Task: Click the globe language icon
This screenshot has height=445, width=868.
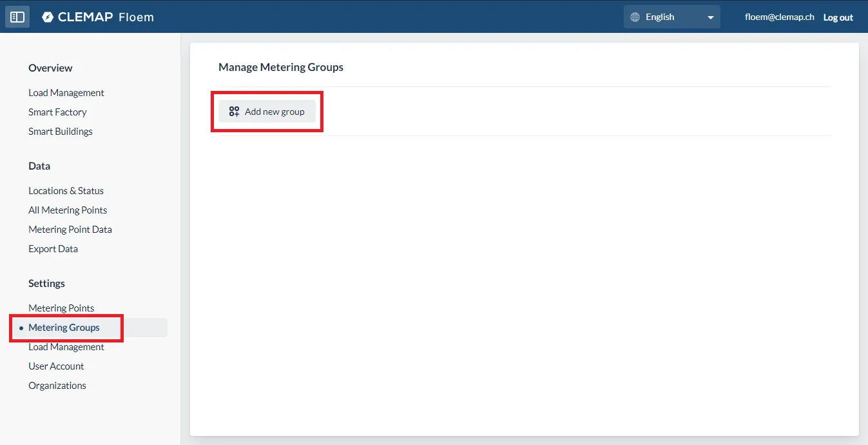Action: point(635,17)
